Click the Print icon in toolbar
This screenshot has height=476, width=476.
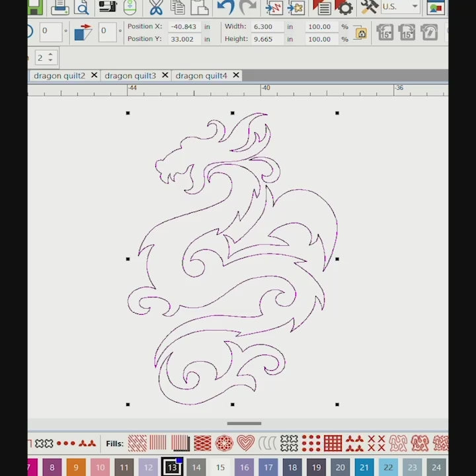(59, 7)
